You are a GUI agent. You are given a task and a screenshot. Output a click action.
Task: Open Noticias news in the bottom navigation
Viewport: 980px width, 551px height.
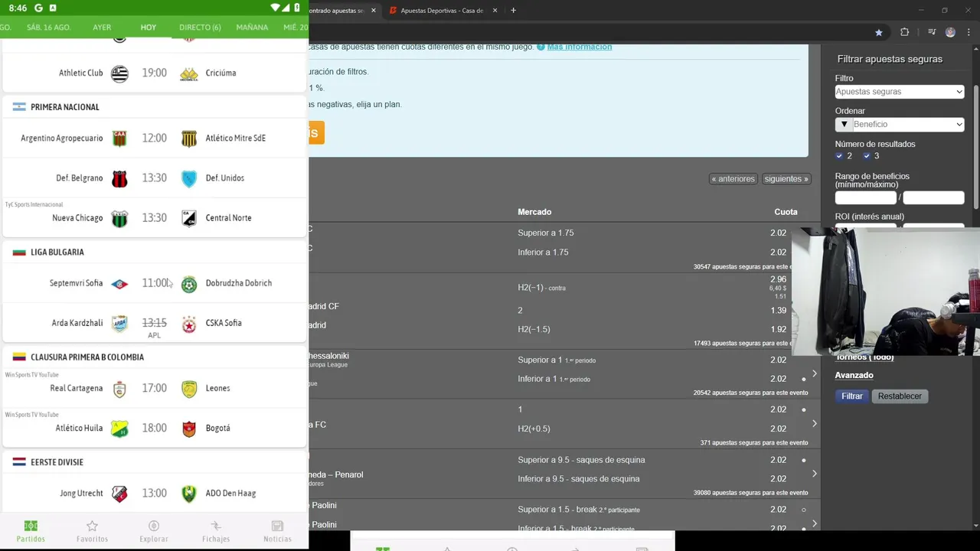point(277,531)
